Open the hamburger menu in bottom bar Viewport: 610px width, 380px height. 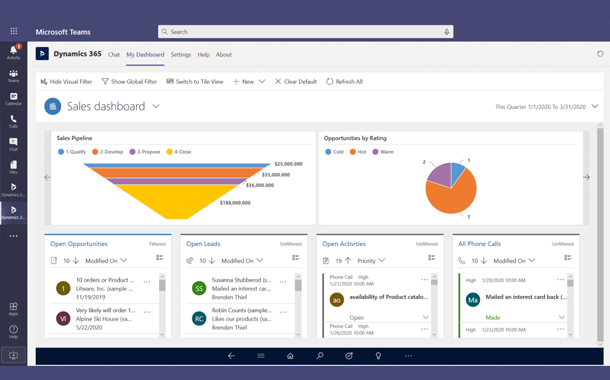pyautogui.click(x=261, y=355)
